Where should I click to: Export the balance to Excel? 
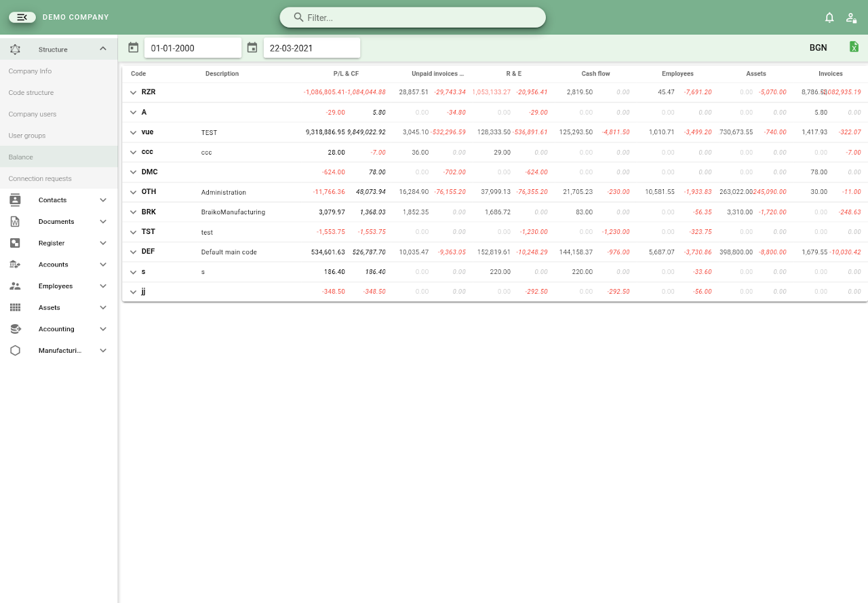[x=854, y=47]
